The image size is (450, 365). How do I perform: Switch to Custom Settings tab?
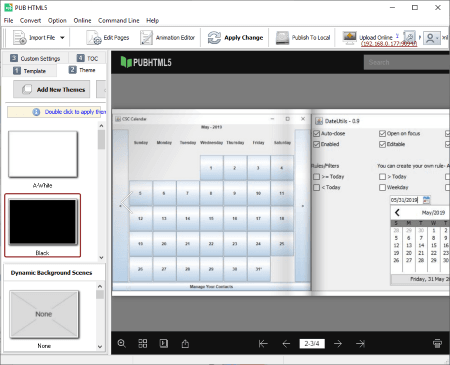coord(35,58)
